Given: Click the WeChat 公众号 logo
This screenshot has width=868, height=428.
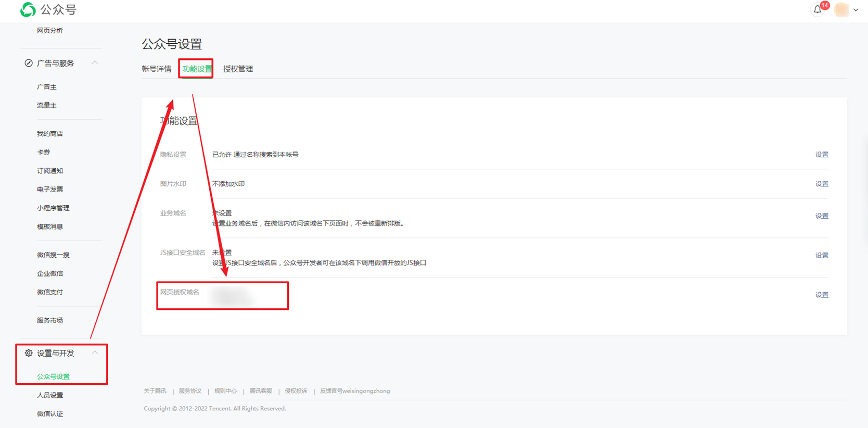Looking at the screenshot, I should click(x=48, y=10).
